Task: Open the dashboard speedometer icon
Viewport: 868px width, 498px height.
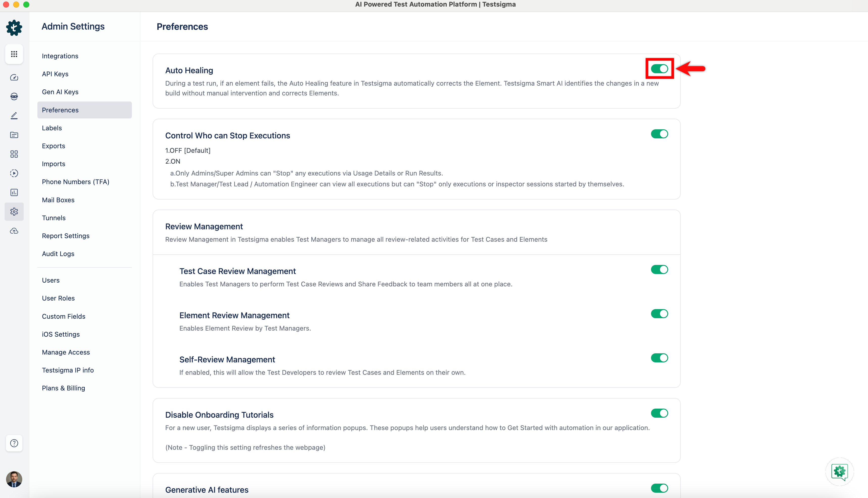Action: point(14,78)
